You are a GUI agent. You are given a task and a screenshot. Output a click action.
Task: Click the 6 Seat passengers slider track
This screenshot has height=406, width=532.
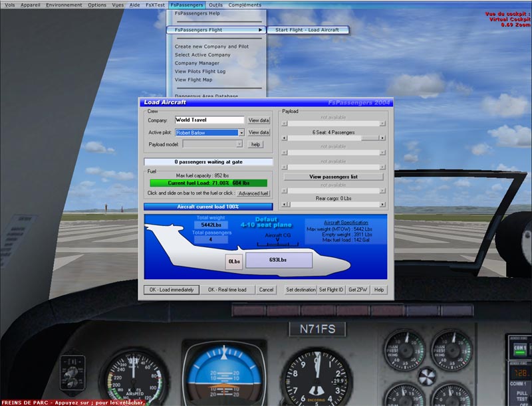(334, 138)
